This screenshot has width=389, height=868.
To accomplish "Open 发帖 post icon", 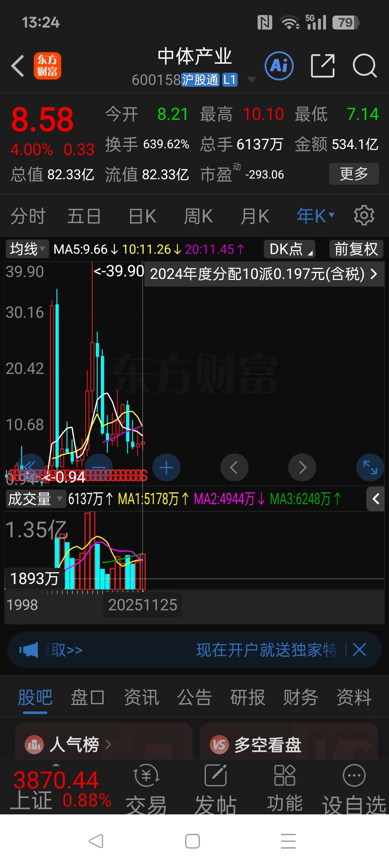I will tap(215, 788).
